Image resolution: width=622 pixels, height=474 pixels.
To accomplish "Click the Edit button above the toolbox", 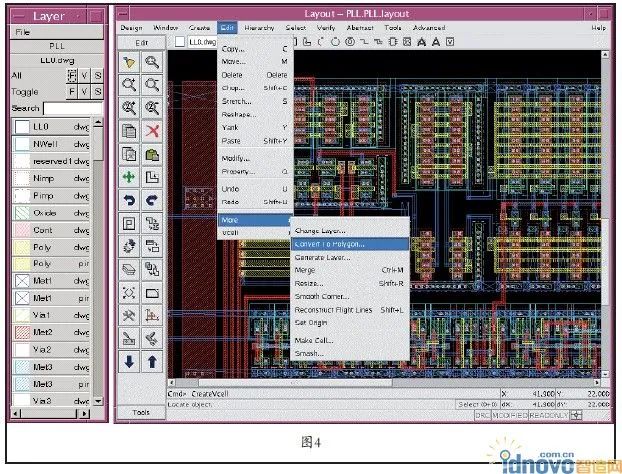I will (x=141, y=43).
